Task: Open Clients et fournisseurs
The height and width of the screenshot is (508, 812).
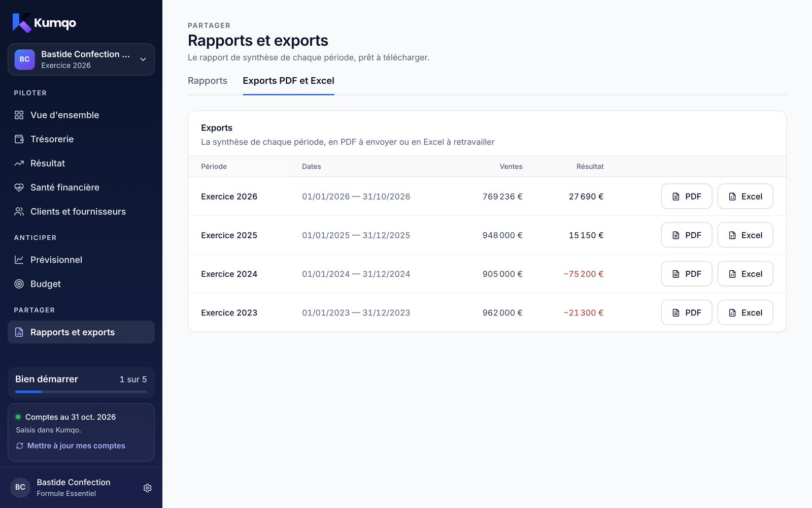Action: (x=81, y=211)
